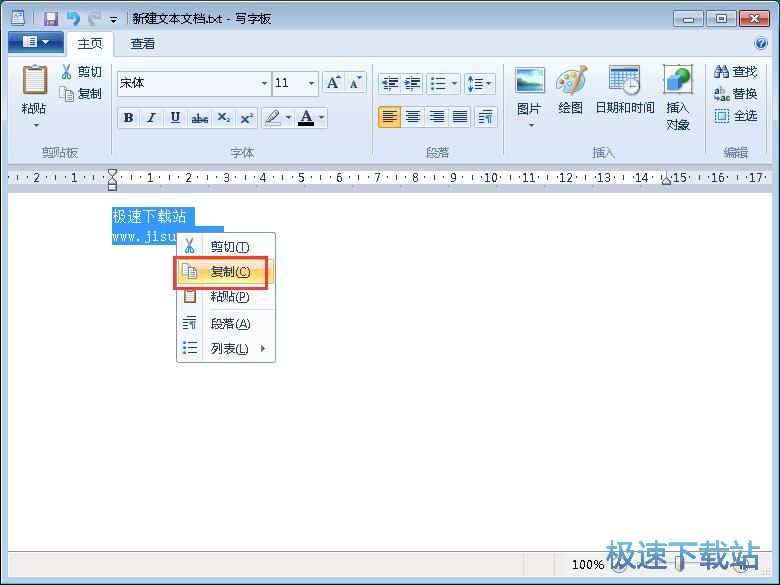The image size is (780, 585).
Task: Click the Save icon in quick access toolbar
Action: 51,19
